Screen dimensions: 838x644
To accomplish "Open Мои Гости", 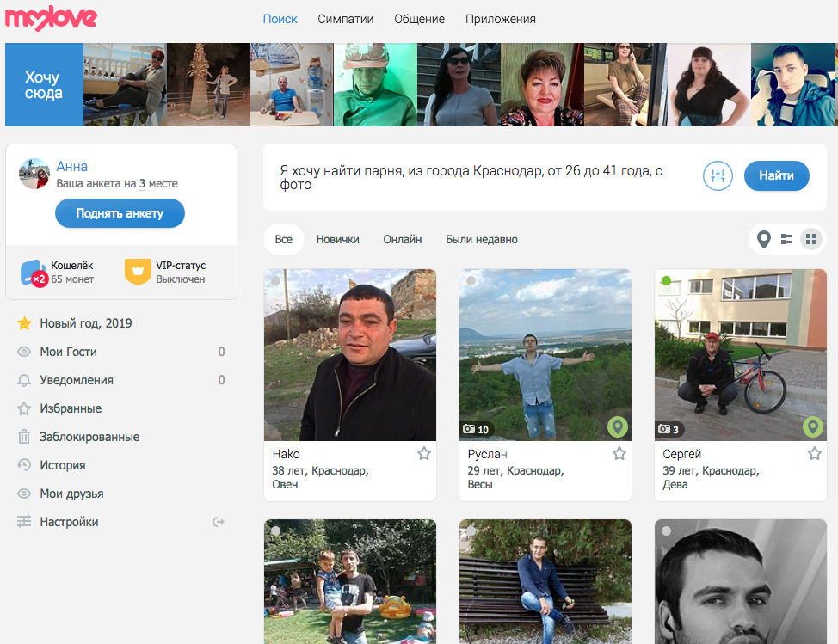I will [x=69, y=352].
